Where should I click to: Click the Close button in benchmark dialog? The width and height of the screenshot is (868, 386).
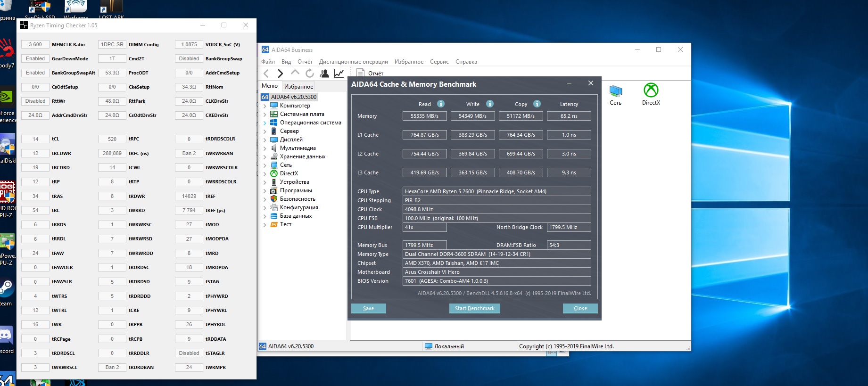(x=580, y=308)
